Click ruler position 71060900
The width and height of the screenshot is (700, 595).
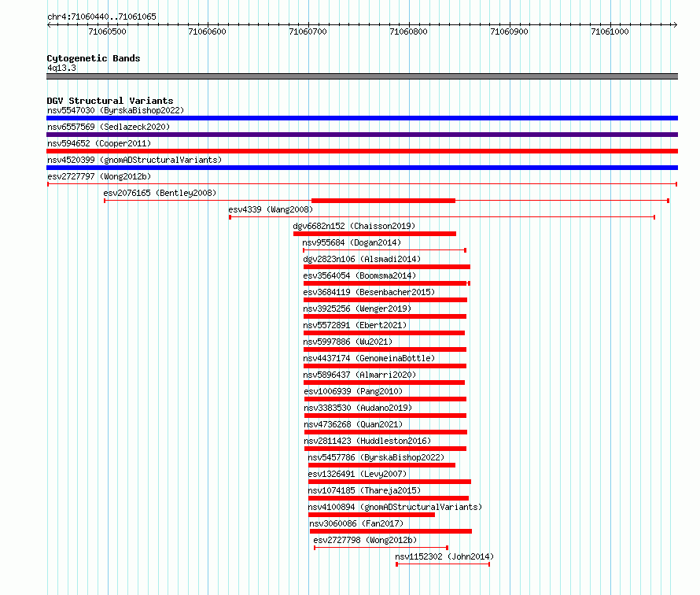click(x=510, y=31)
